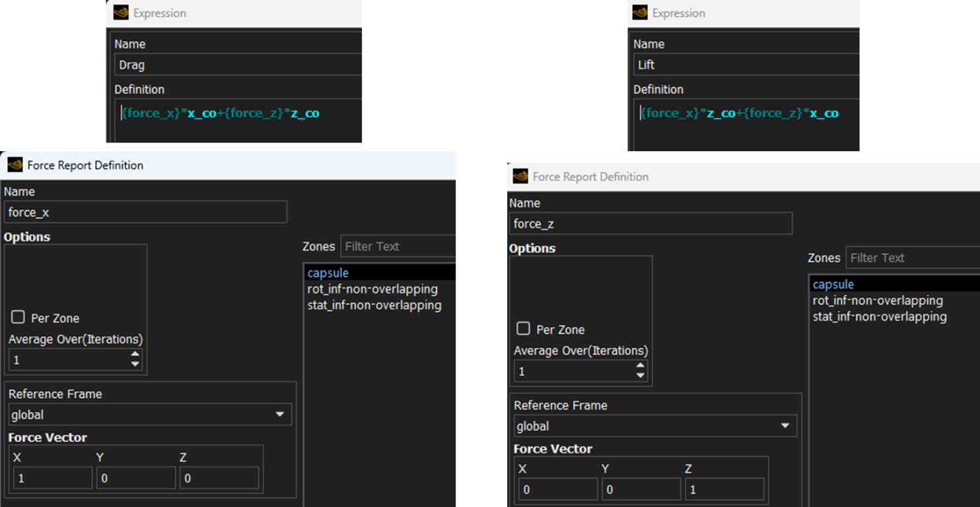Click the Fluent icon in Lift Expression title
Image resolution: width=980 pixels, height=507 pixels.
[639, 13]
